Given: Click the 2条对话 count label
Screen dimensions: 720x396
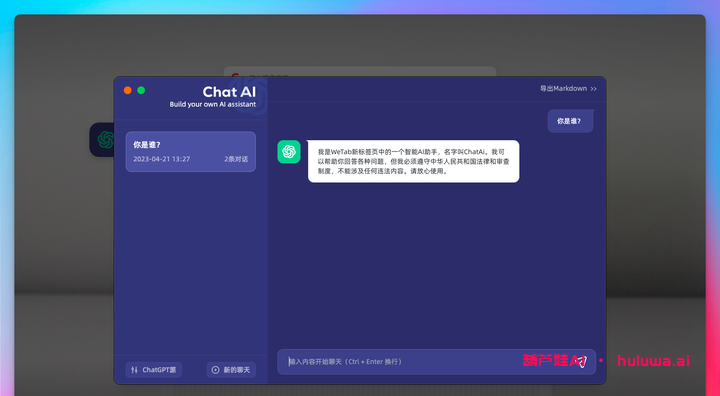Looking at the screenshot, I should pos(236,159).
